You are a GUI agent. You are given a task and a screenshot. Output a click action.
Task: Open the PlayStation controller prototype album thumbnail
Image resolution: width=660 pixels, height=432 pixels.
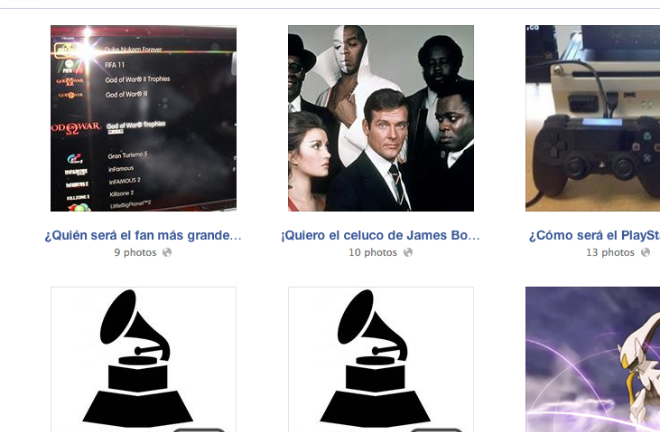(593, 118)
